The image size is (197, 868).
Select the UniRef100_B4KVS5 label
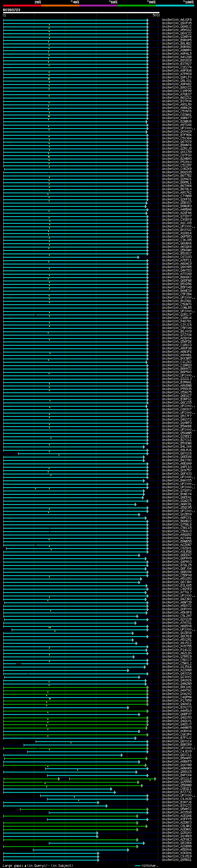177,481
